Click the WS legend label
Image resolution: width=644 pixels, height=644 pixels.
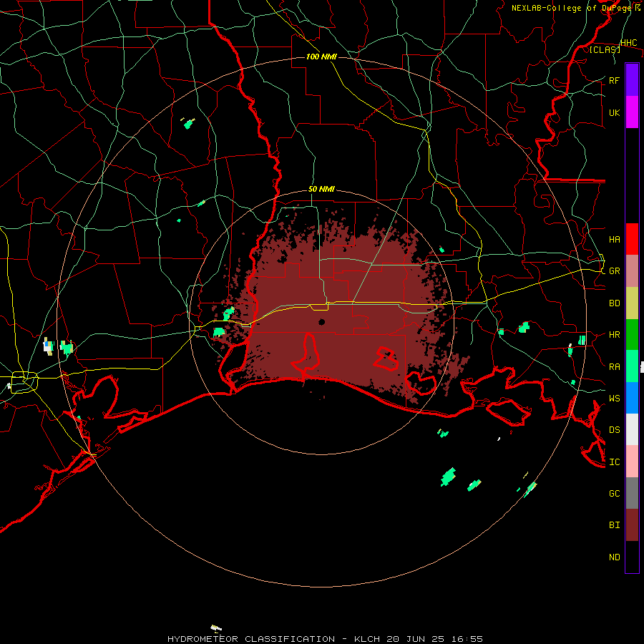[614, 398]
